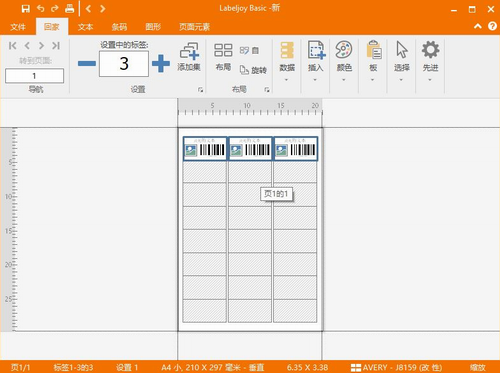Open the 布局 group dialog launcher
500x373 pixels.
point(267,90)
